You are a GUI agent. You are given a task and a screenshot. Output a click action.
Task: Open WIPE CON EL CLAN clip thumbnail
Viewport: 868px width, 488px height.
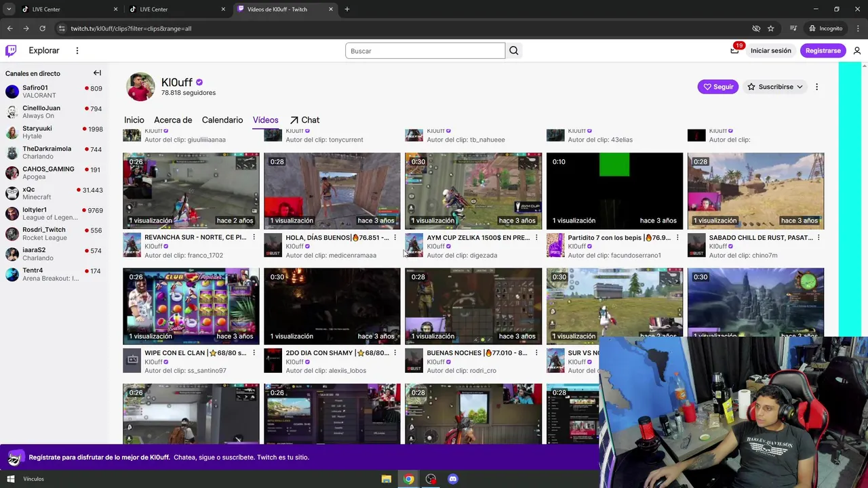tap(191, 306)
